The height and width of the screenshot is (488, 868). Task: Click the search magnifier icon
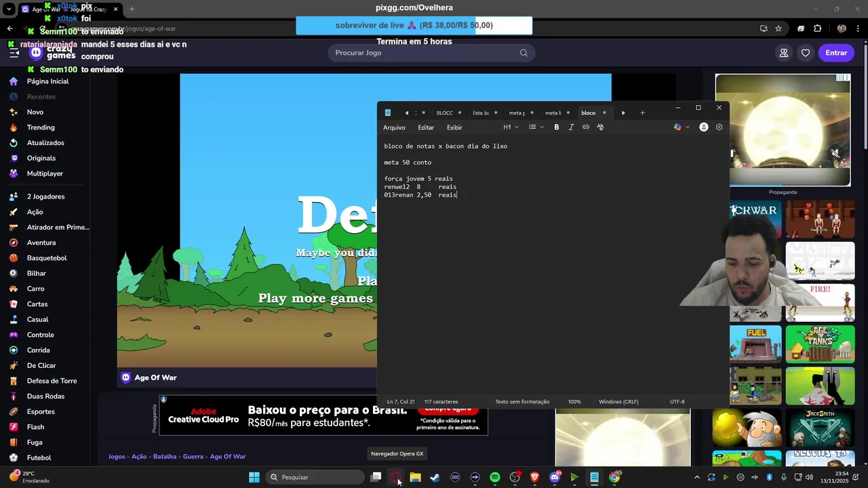coord(524,53)
